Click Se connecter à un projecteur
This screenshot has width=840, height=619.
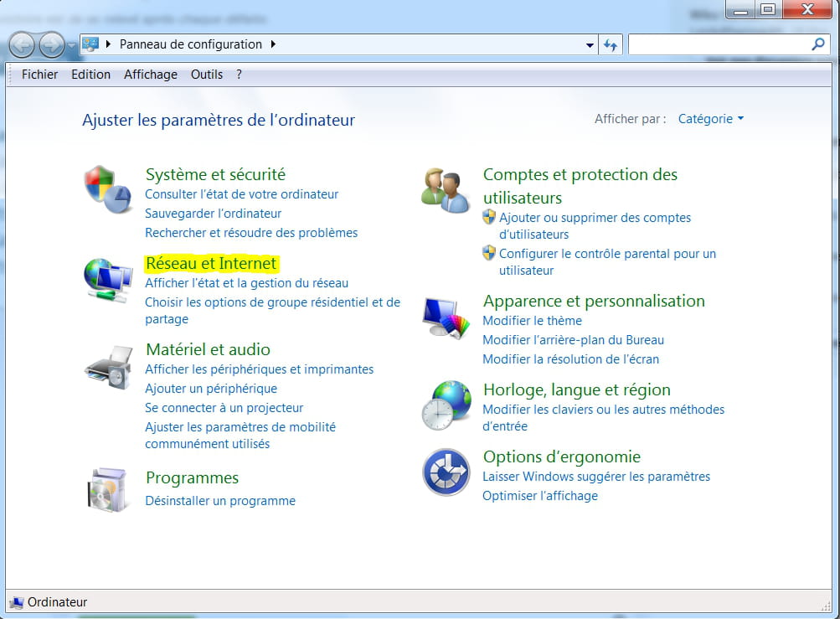pos(224,408)
